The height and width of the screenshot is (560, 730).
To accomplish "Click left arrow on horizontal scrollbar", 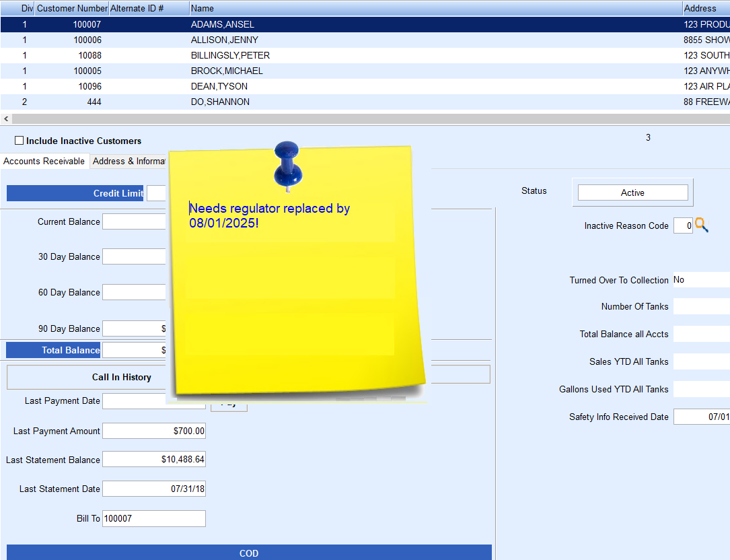I will point(6,118).
